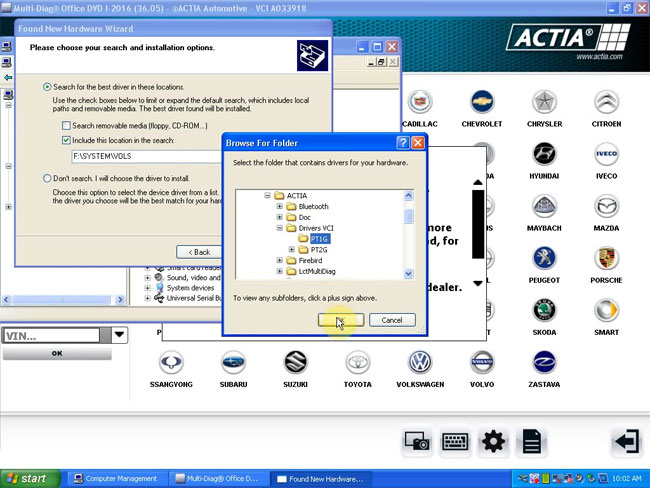Open the VIN dropdown arrow

pos(119,335)
